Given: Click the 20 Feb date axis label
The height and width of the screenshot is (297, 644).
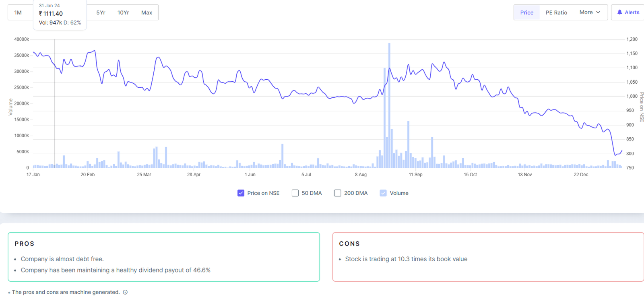Looking at the screenshot, I should 88,175.
